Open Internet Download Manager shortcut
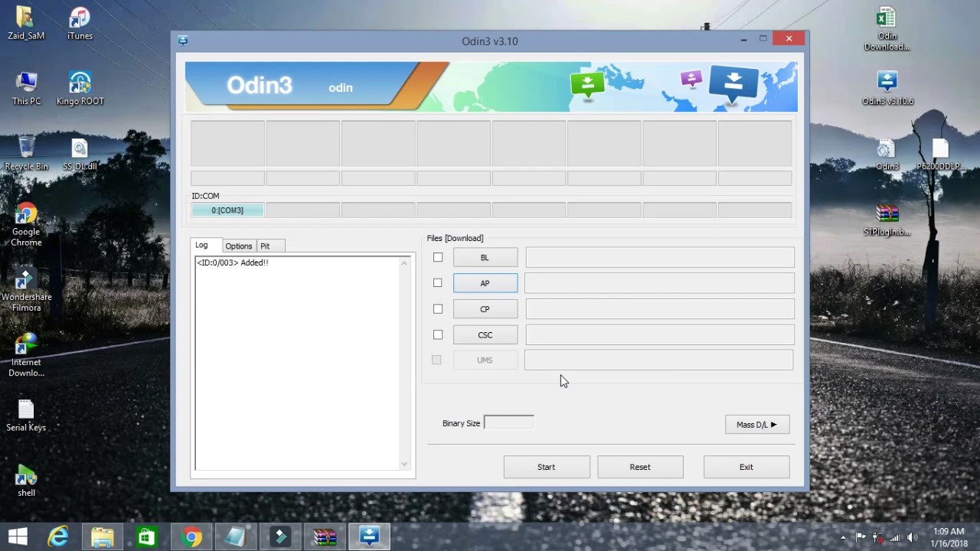This screenshot has height=551, width=980. click(x=26, y=355)
